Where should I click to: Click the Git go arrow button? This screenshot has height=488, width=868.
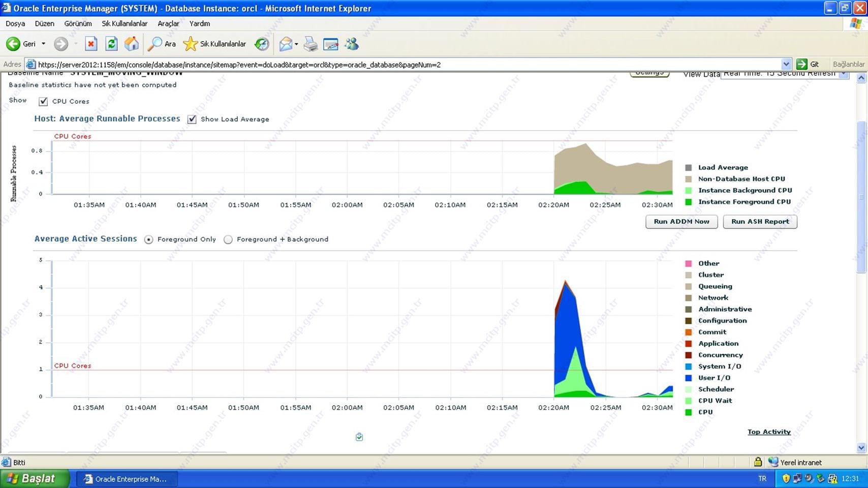point(808,64)
